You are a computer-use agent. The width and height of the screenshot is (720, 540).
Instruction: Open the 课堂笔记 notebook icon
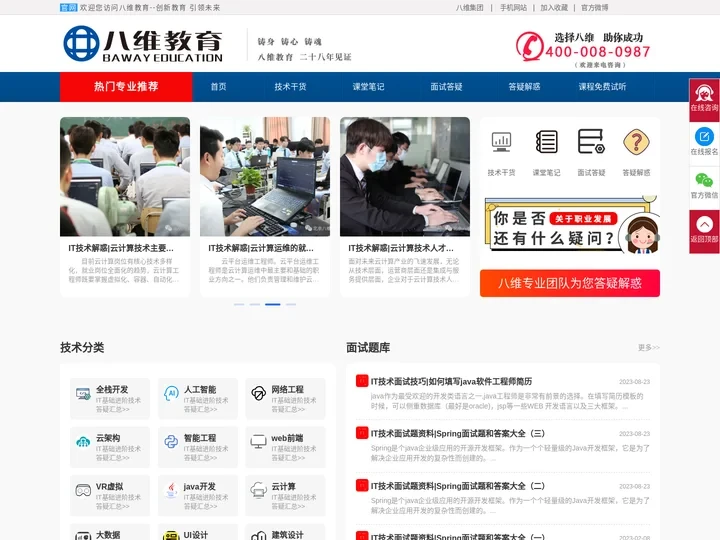click(x=546, y=141)
